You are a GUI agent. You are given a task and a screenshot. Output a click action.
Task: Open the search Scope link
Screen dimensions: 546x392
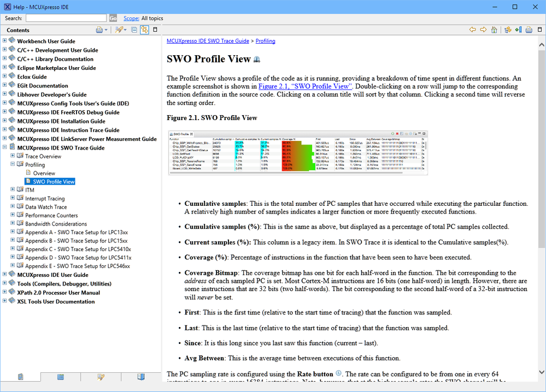[131, 18]
